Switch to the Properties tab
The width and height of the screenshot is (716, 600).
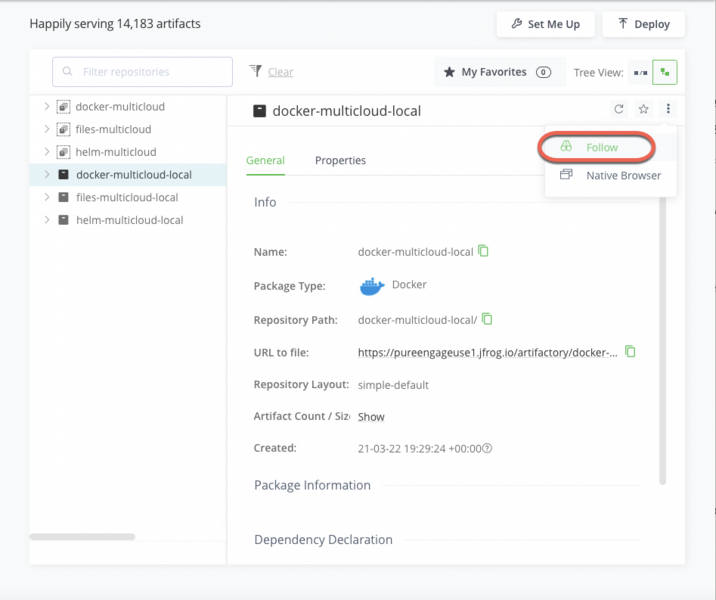[x=340, y=160]
